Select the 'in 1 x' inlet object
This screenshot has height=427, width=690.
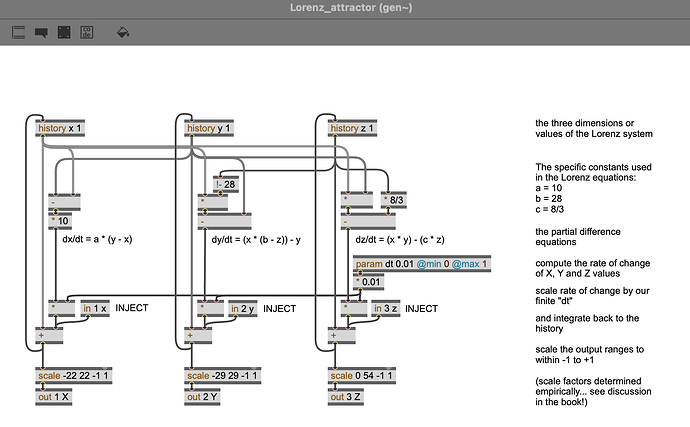95,309
